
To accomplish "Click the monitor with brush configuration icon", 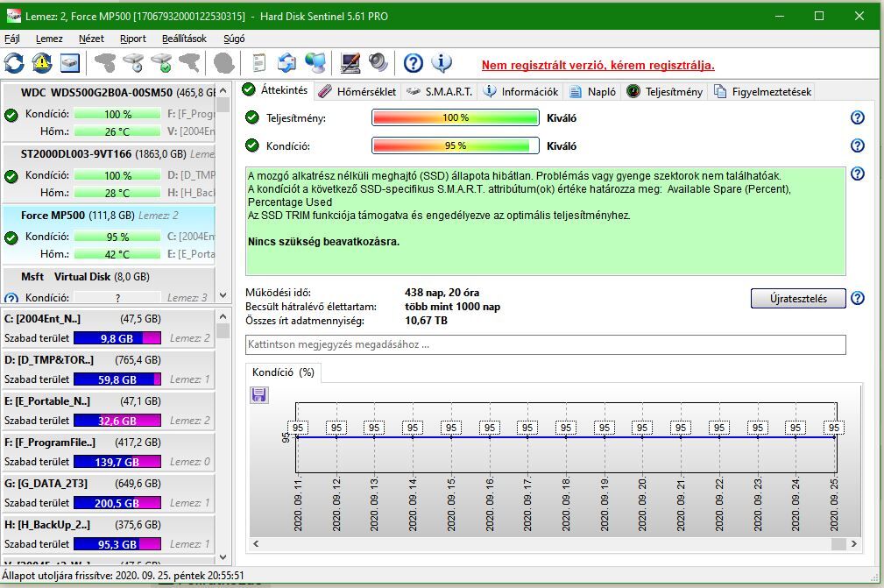I will pos(350,62).
